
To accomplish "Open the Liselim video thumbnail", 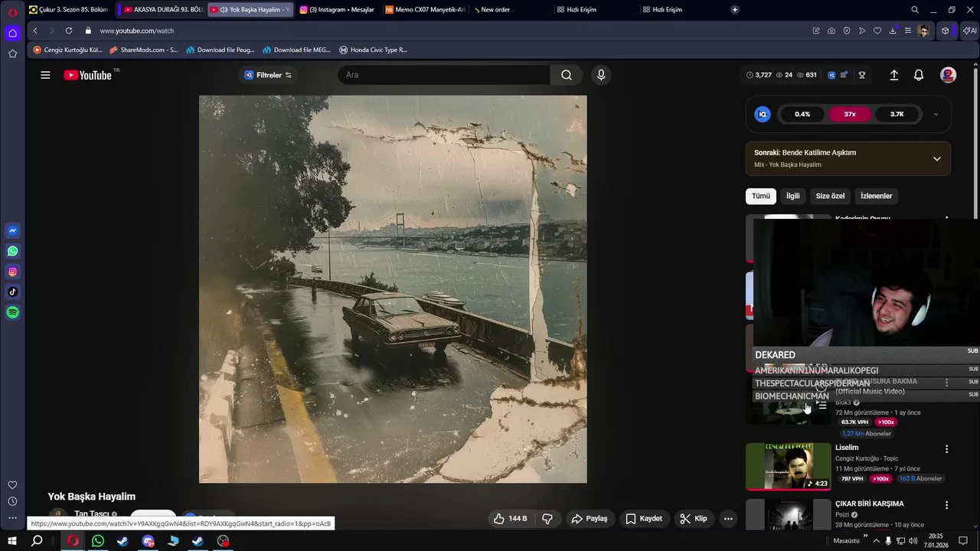I will point(788,466).
